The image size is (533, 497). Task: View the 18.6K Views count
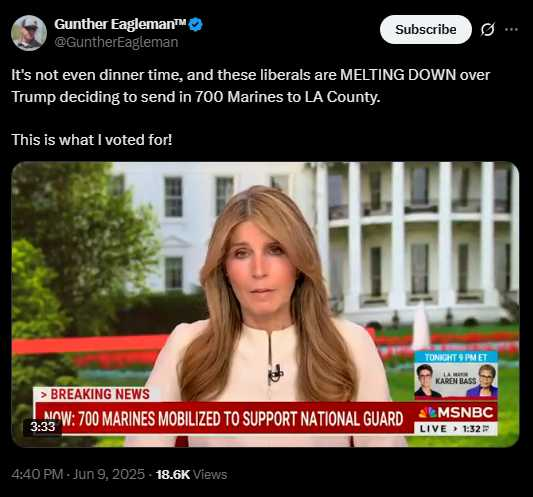click(x=191, y=474)
